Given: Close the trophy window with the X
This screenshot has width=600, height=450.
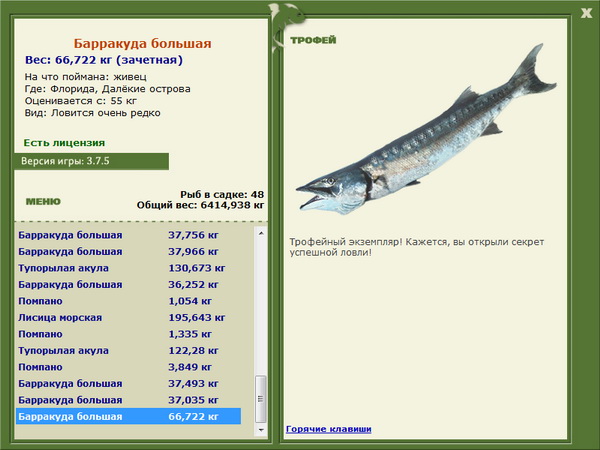Looking at the screenshot, I should click(x=586, y=13).
